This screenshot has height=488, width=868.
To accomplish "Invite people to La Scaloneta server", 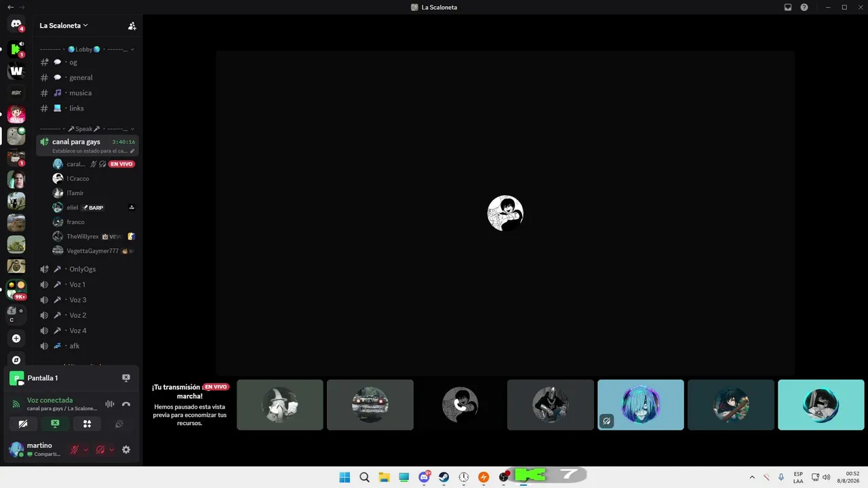I will click(132, 26).
